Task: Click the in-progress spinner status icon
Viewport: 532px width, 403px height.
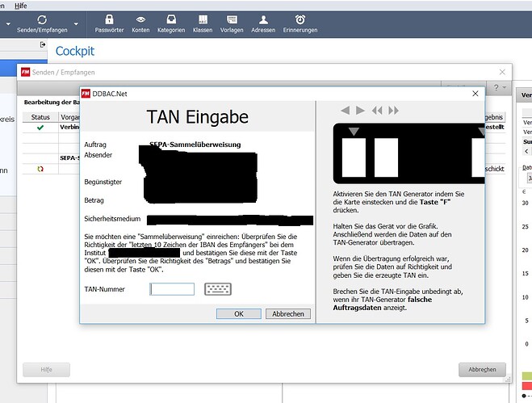Action: pyautogui.click(x=40, y=169)
